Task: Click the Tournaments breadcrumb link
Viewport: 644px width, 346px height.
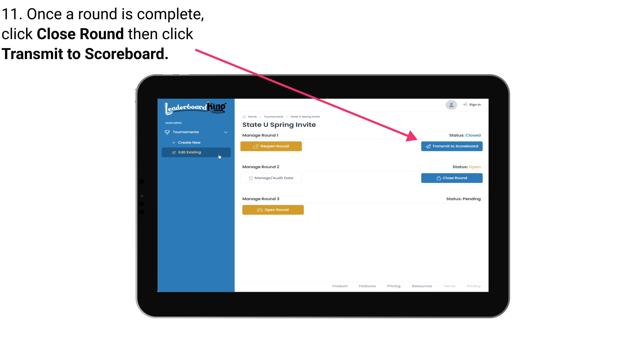Action: pyautogui.click(x=273, y=116)
